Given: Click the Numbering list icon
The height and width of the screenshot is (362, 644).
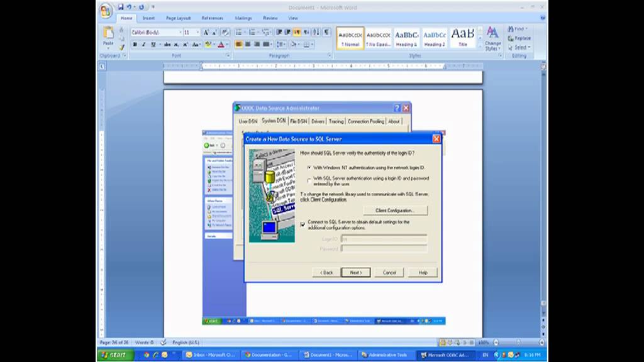Looking at the screenshot, I should coord(252,33).
